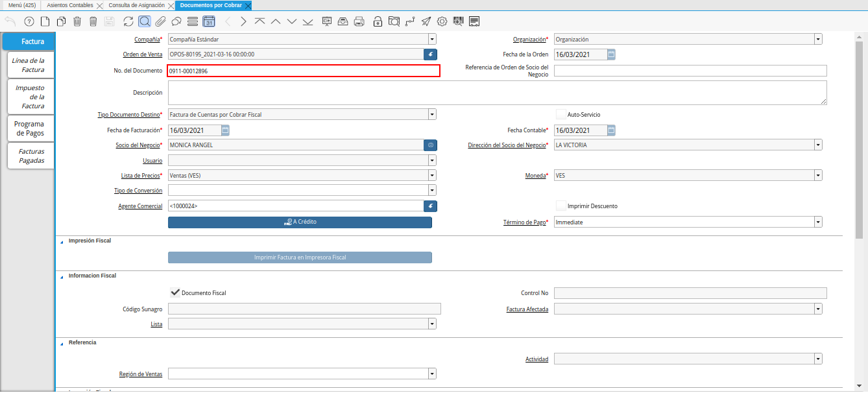Click the printer icon in the toolbar
Image resolution: width=868 pixels, height=393 pixels.
[x=359, y=21]
